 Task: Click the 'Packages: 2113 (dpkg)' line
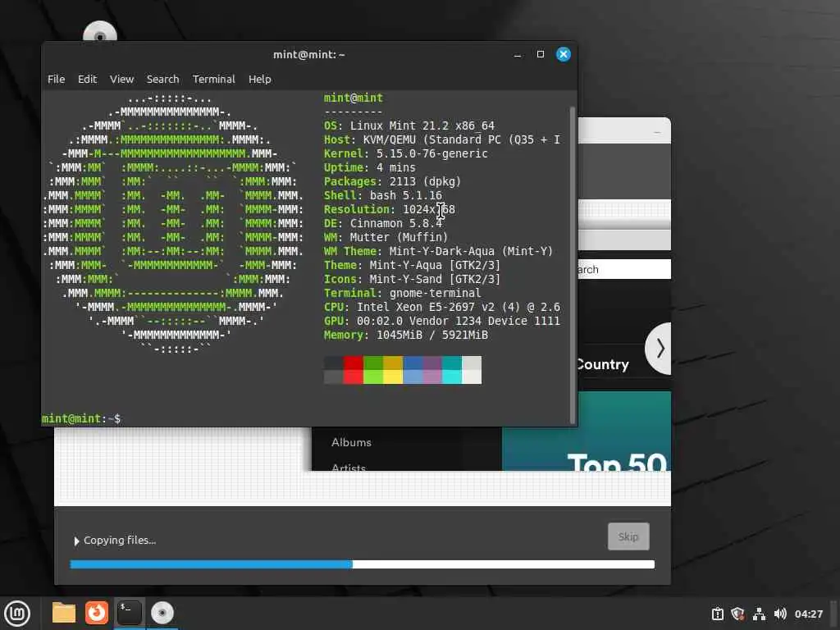tap(393, 181)
